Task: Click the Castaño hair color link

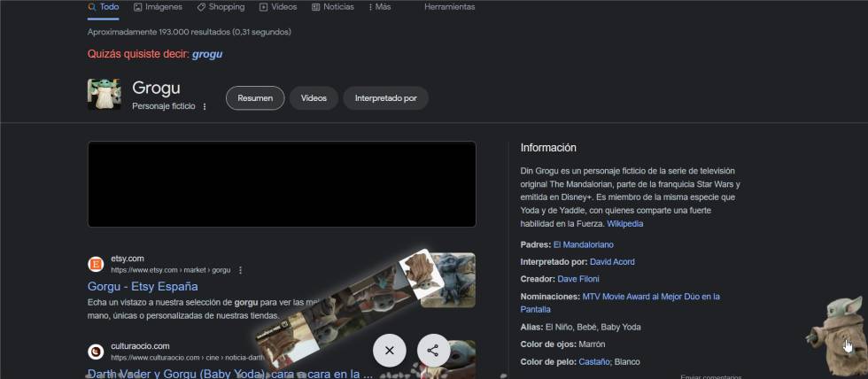Action: click(595, 362)
